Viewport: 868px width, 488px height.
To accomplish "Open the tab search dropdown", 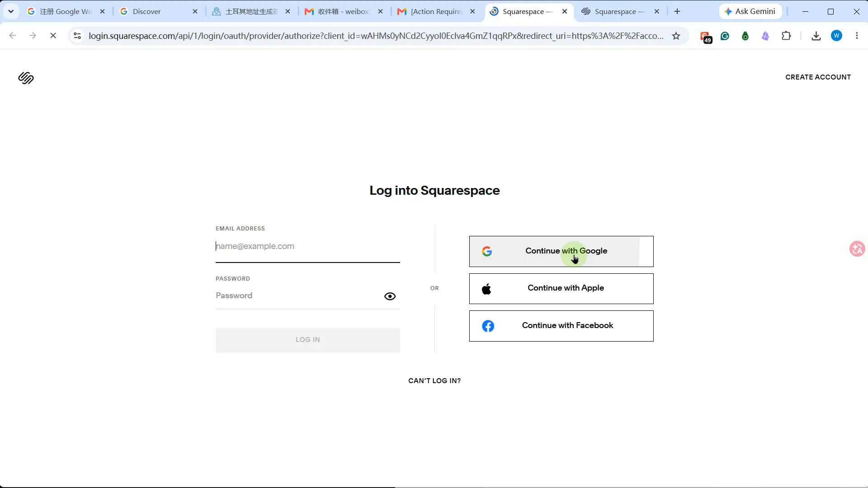I will point(11,11).
